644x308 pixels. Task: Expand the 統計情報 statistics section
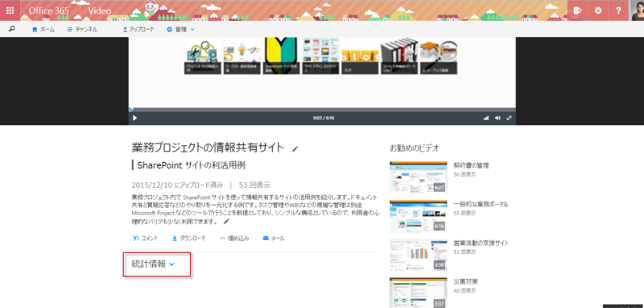pyautogui.click(x=153, y=264)
